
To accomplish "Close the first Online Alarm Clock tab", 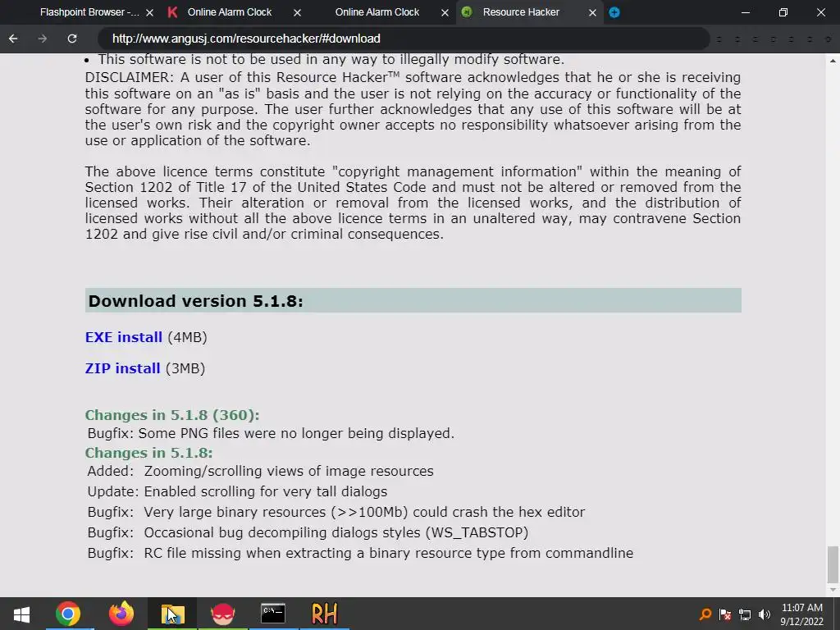I will tap(297, 12).
